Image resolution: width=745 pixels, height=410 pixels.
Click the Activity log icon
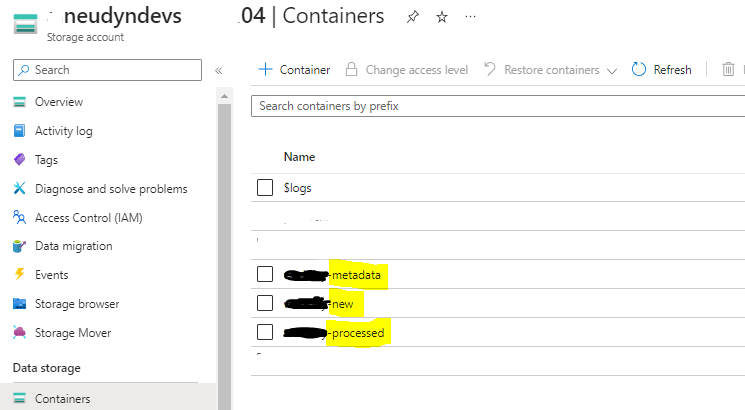point(19,131)
